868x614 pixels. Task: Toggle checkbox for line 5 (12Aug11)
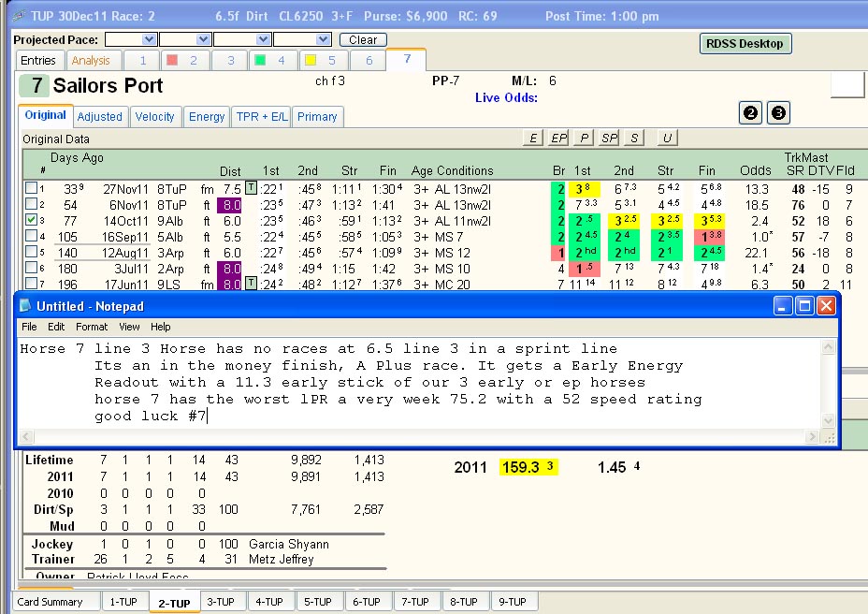coord(32,252)
